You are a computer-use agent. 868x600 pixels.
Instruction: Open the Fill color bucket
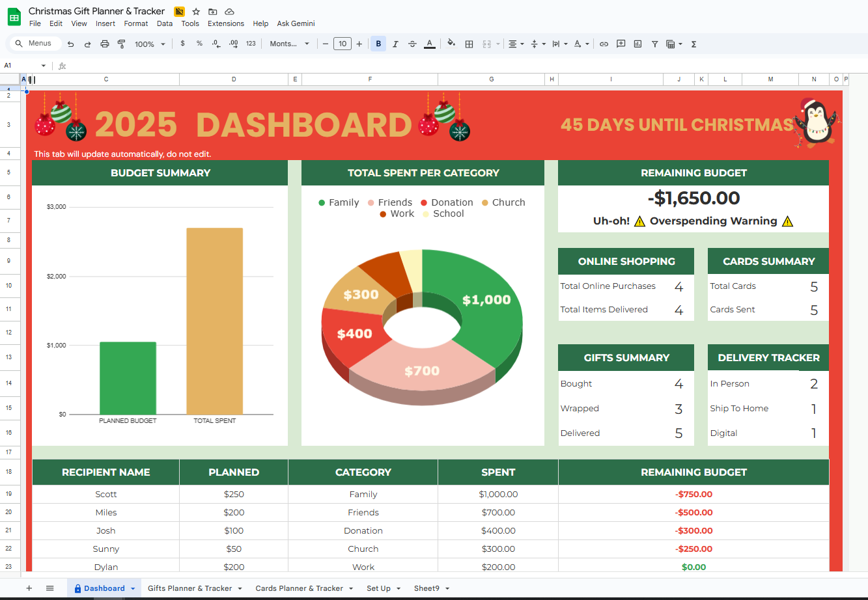pyautogui.click(x=451, y=44)
